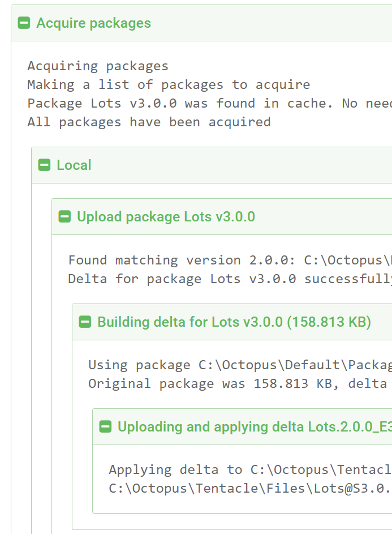Select 'Applying delta to C:\Octopus\Tentacle' line
392x534 pixels.
[251, 470]
